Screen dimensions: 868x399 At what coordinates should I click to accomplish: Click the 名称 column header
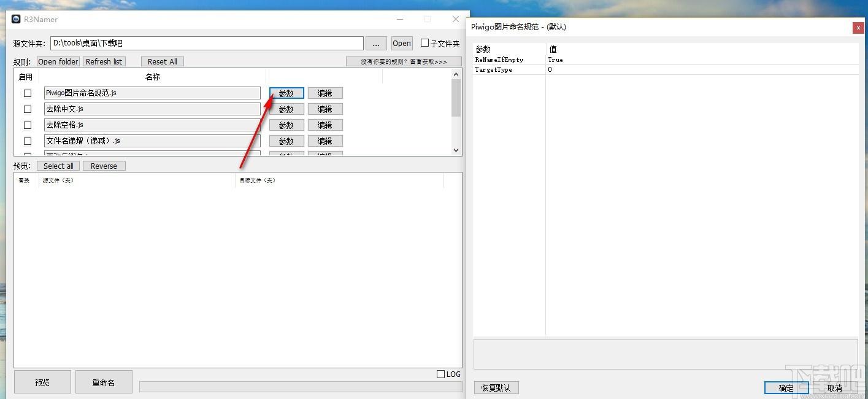tap(152, 77)
